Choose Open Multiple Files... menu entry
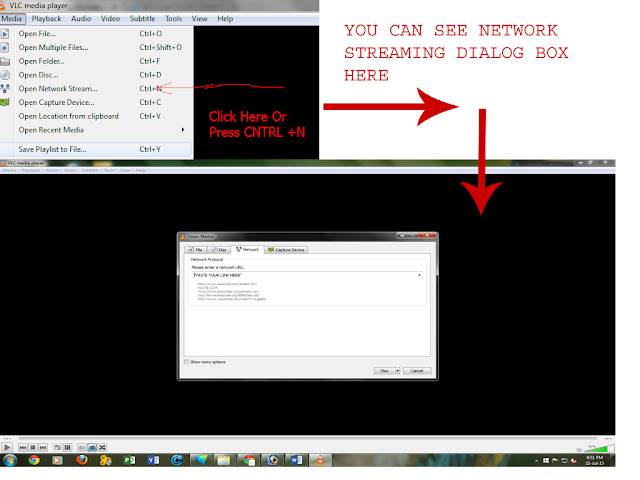The image size is (640, 480). pyautogui.click(x=96, y=48)
